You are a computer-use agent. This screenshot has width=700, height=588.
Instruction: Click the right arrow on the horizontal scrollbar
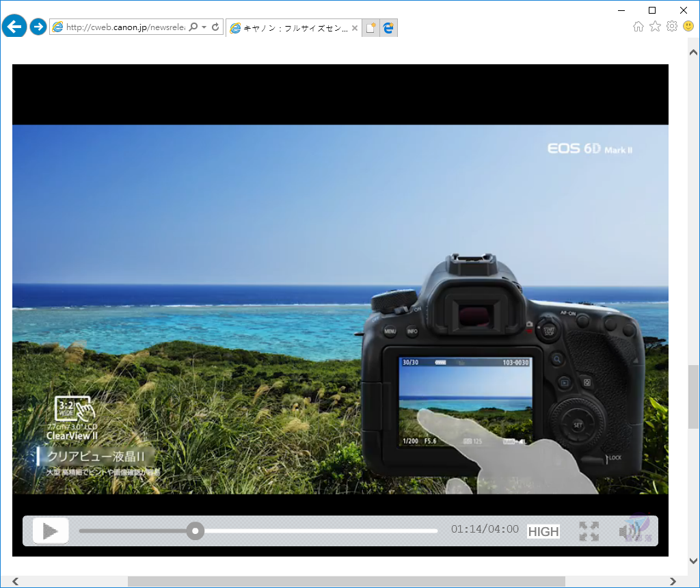click(x=673, y=581)
